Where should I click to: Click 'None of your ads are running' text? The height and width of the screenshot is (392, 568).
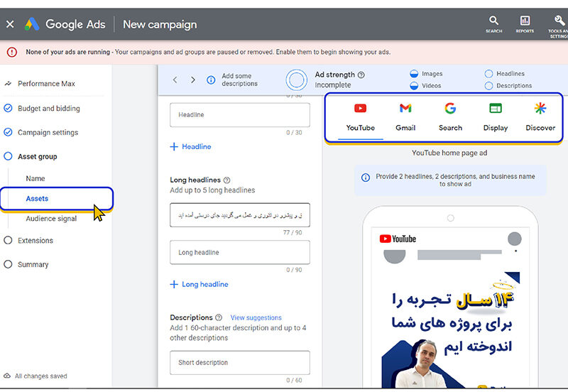point(67,52)
